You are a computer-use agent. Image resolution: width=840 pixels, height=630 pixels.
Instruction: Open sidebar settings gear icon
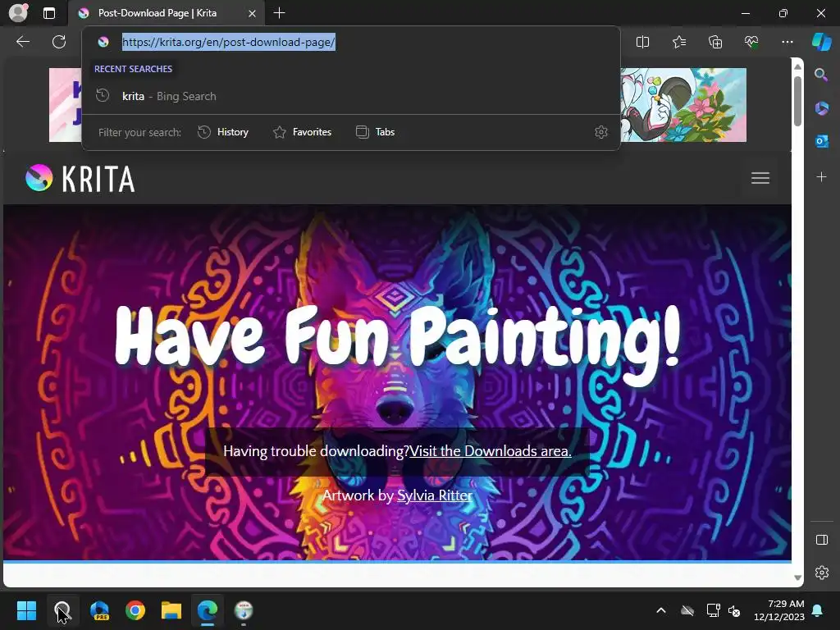(822, 573)
